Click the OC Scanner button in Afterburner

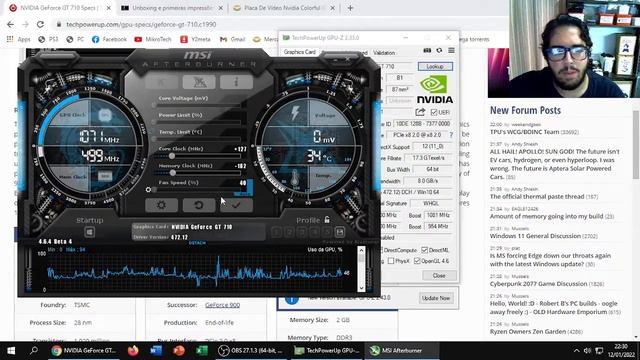pyautogui.click(x=199, y=82)
